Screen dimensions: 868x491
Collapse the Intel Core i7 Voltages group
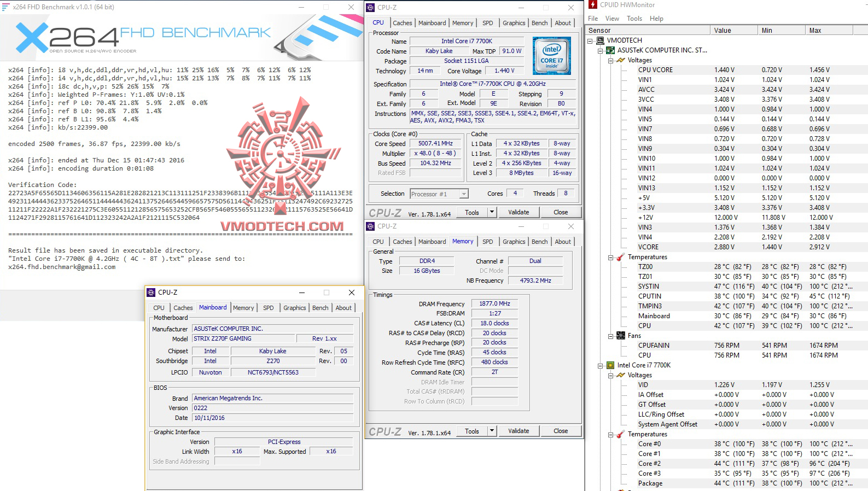pyautogui.click(x=611, y=375)
